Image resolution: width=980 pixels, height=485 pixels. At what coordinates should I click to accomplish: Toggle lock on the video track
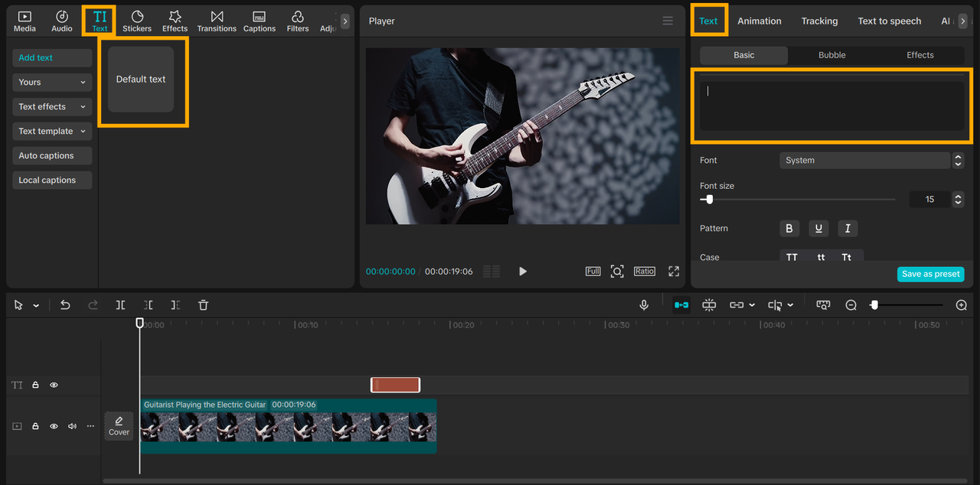click(35, 426)
